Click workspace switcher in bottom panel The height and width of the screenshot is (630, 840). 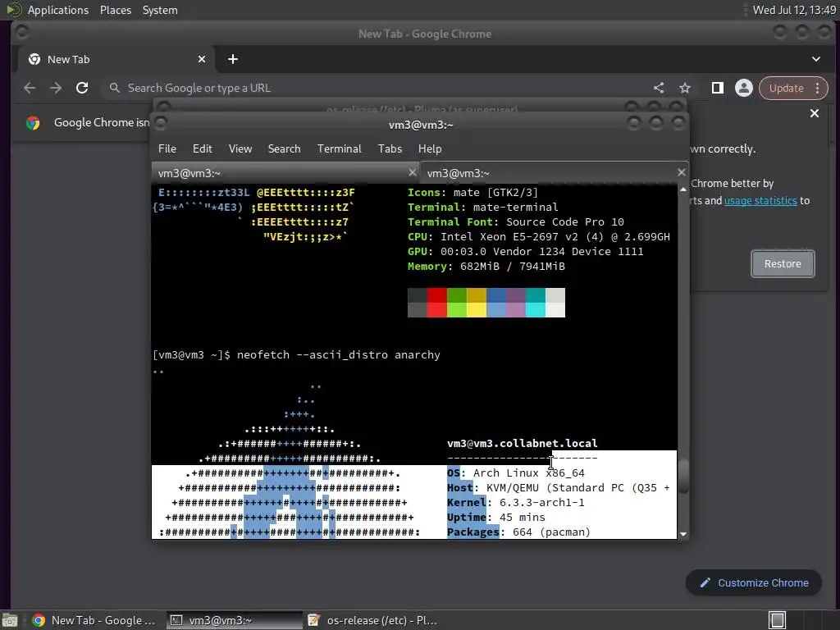(777, 620)
